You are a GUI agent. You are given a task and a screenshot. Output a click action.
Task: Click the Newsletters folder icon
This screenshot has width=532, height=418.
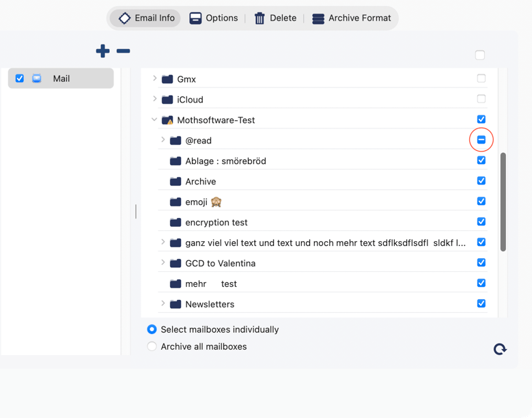(x=176, y=304)
